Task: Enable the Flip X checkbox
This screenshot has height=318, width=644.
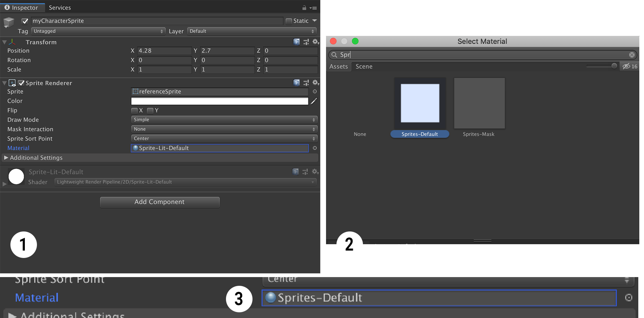Action: pyautogui.click(x=134, y=110)
